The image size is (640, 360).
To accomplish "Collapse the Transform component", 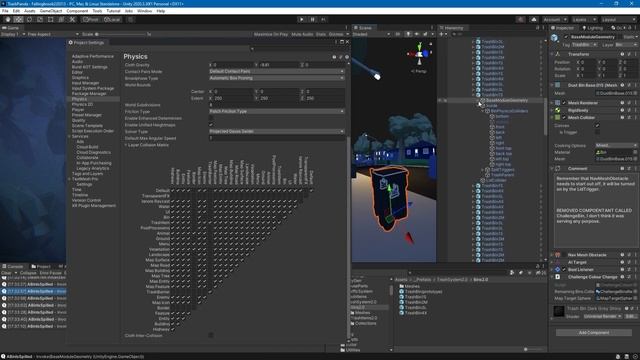I will [552, 54].
